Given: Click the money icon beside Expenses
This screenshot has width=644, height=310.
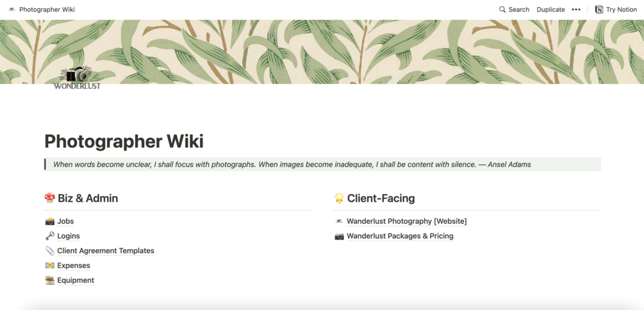Looking at the screenshot, I should (x=49, y=266).
